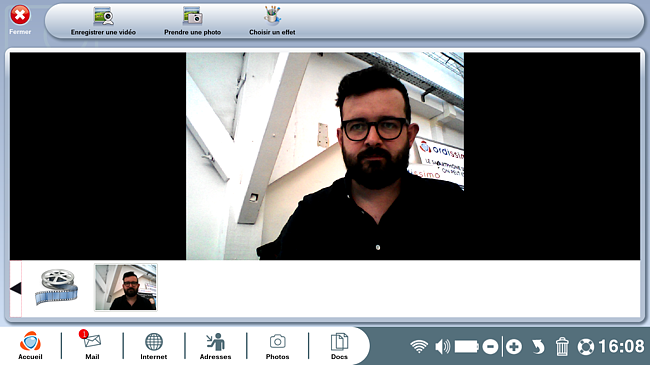The width and height of the screenshot is (650, 365).
Task: Zoom out with the minus button
Action: [x=490, y=347]
